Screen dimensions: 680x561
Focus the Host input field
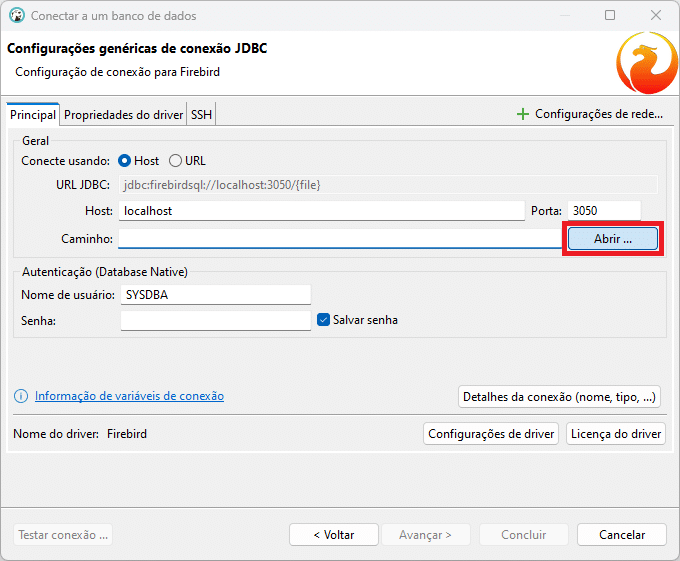322,211
